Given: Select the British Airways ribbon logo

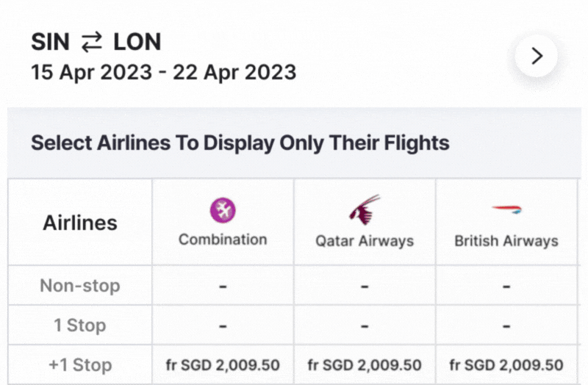Looking at the screenshot, I should [x=506, y=209].
